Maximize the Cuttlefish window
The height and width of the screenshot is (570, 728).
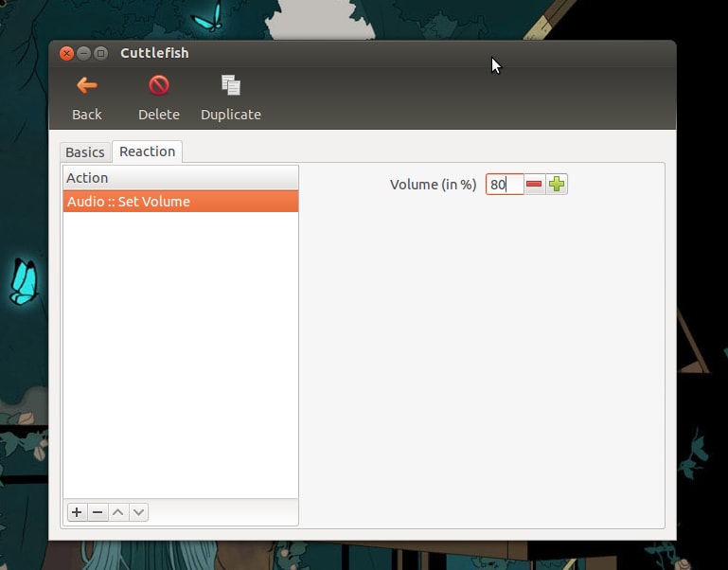click(100, 53)
